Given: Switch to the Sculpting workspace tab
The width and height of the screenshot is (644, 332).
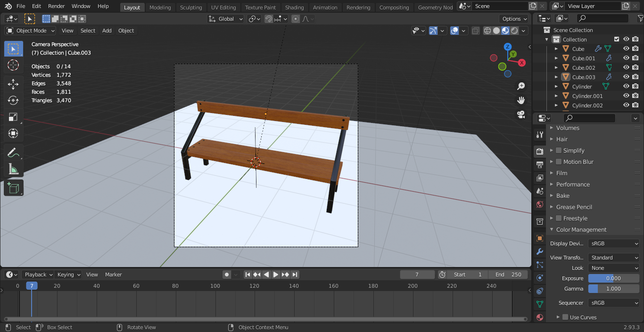Looking at the screenshot, I should (191, 8).
